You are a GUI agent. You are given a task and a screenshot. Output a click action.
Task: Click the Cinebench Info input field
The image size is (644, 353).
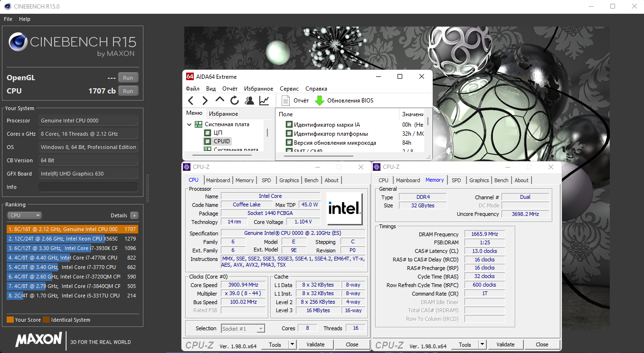pos(88,187)
